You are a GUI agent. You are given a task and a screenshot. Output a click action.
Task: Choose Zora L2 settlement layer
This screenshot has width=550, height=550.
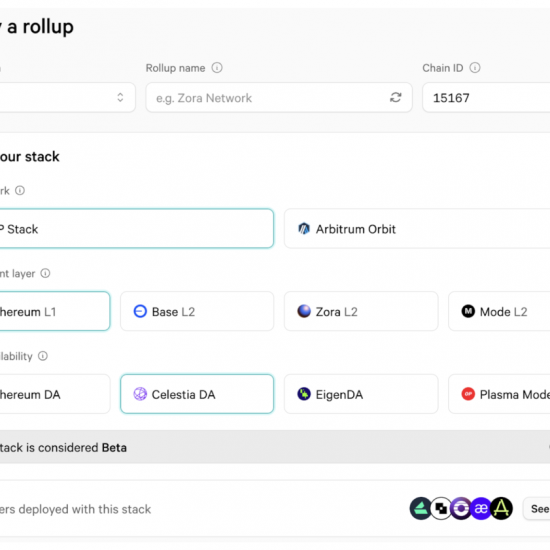[x=361, y=311]
